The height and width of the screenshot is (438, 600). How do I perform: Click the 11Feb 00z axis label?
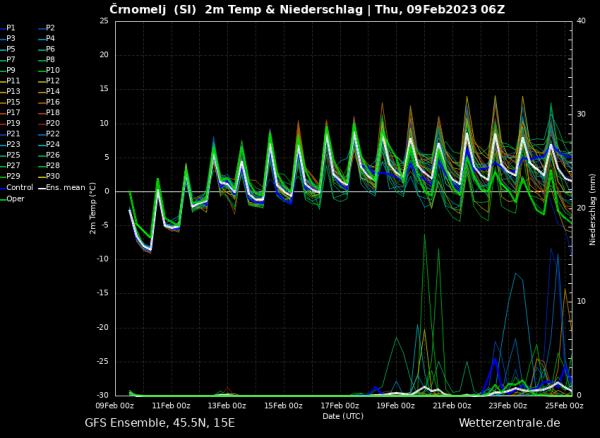(171, 406)
